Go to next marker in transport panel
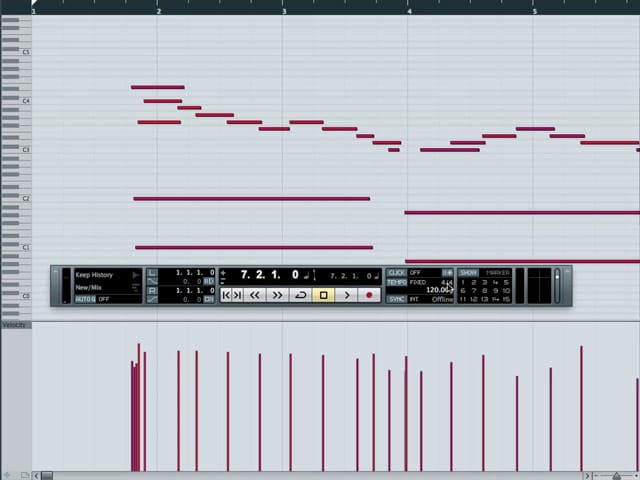Viewport: 640px width, 480px height. pyautogui.click(x=237, y=295)
